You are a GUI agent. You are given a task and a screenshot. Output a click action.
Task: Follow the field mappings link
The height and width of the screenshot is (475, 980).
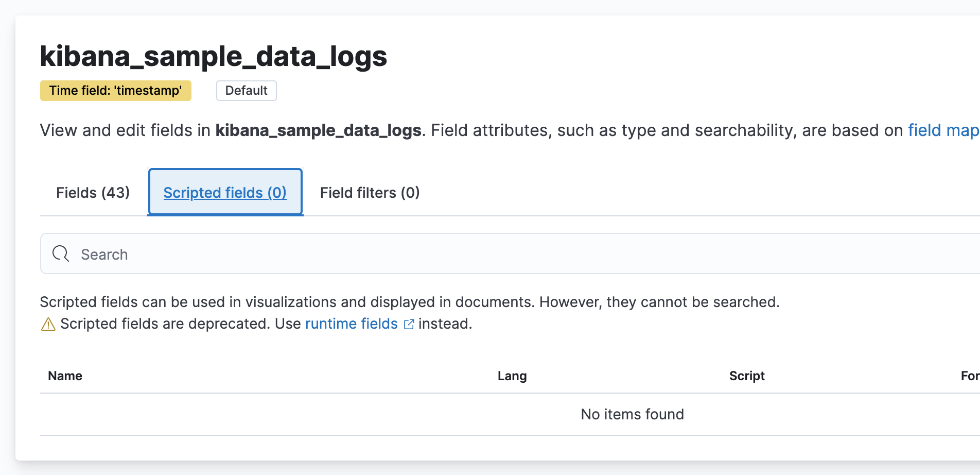click(x=943, y=130)
